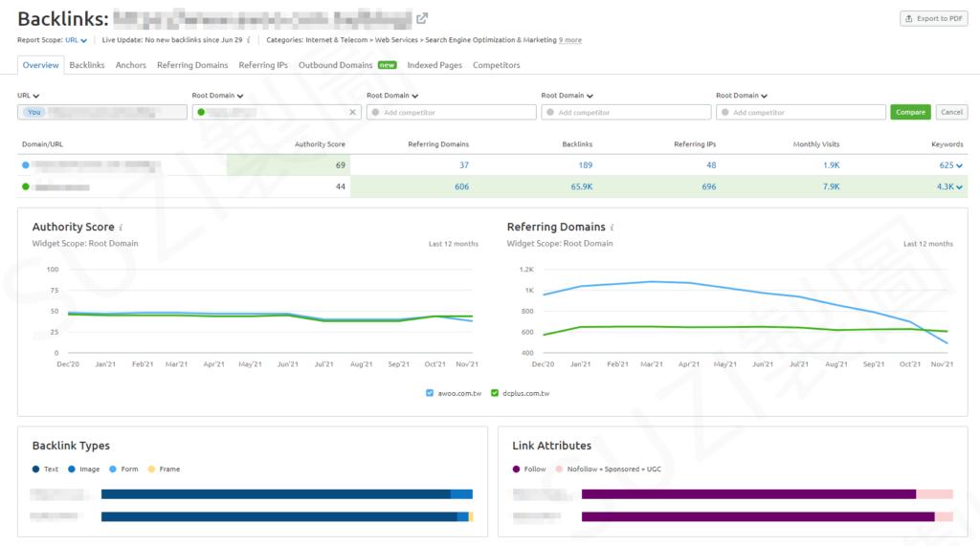Expand Keywords 625 dropdown chevron
The width and height of the screenshot is (980, 546).
click(x=959, y=166)
